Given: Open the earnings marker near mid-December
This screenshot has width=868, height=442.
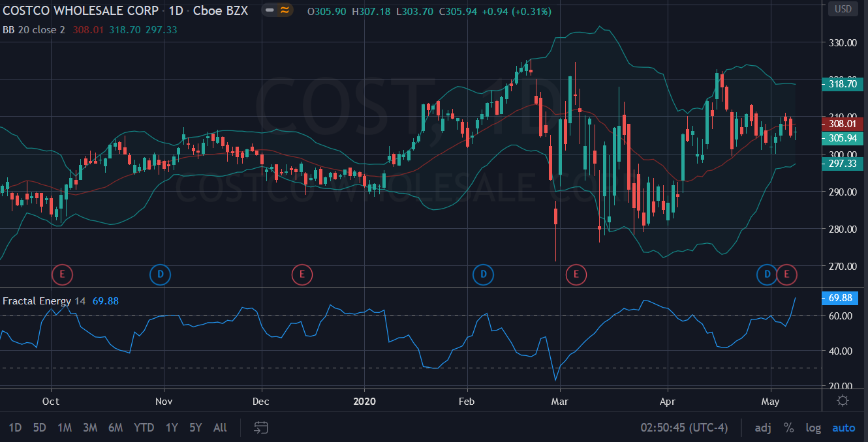Looking at the screenshot, I should [x=302, y=274].
